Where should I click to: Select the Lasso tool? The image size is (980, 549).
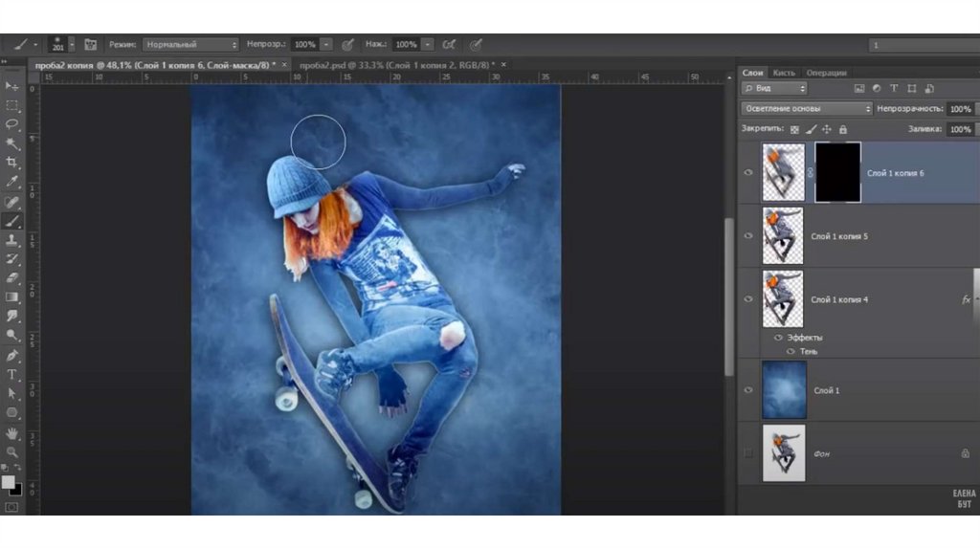(x=12, y=124)
